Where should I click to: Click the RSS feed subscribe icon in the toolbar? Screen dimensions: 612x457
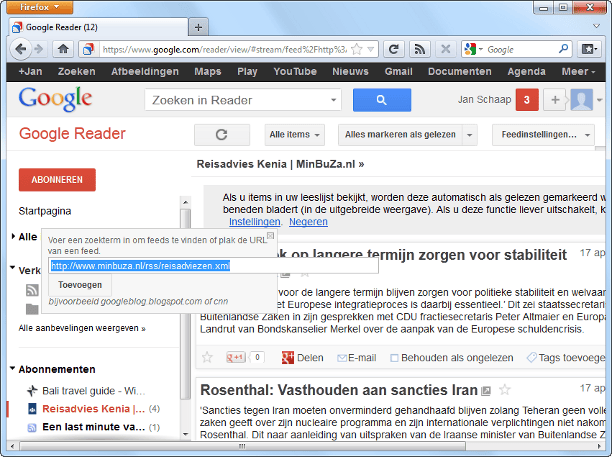click(x=420, y=49)
